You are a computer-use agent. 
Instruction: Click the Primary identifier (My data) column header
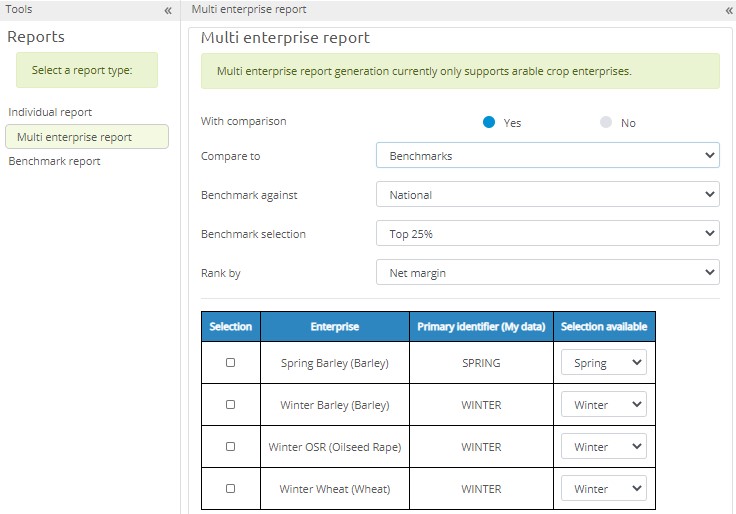click(x=481, y=327)
